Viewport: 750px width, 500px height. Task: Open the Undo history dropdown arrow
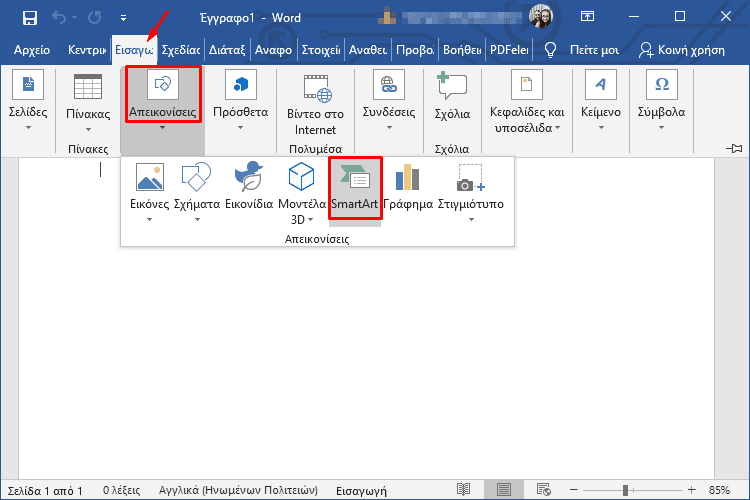point(75,18)
